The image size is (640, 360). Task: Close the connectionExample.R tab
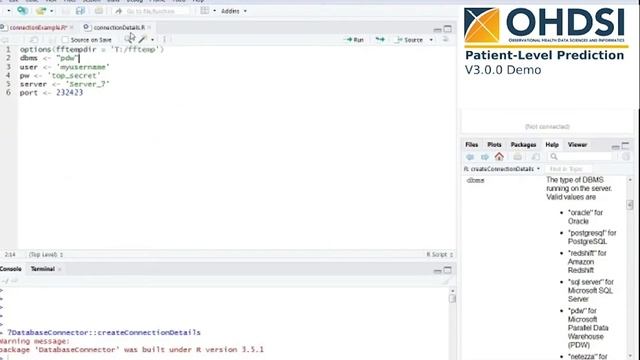tap(71, 28)
